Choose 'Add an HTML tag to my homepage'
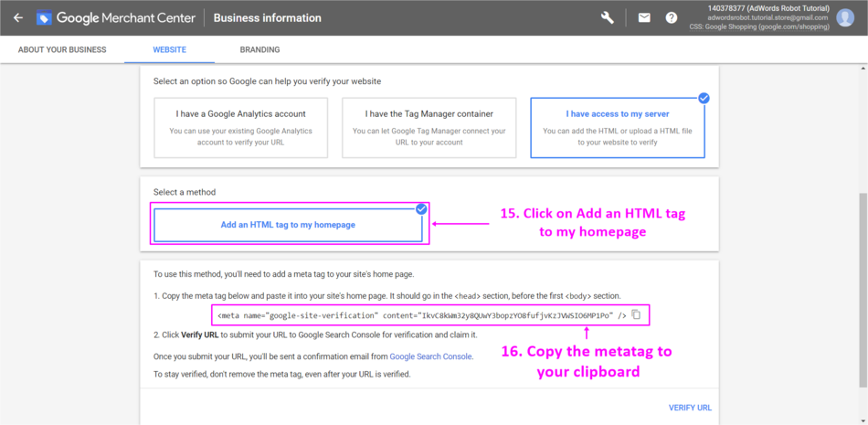This screenshot has height=425, width=868. pos(288,225)
